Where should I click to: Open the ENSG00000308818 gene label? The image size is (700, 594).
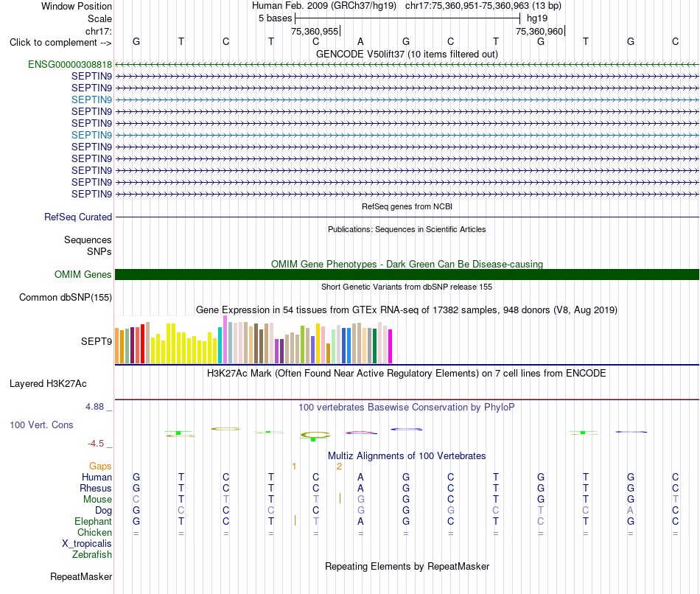70,64
